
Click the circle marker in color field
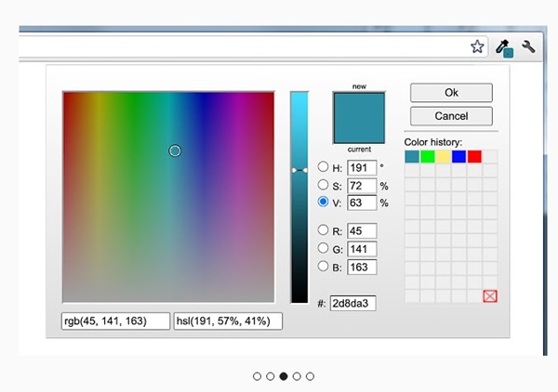175,150
